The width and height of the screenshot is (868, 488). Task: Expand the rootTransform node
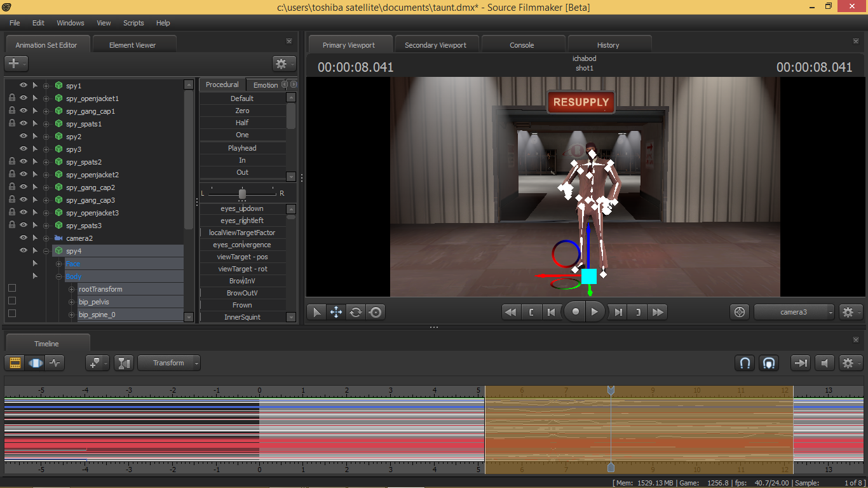pos(72,289)
